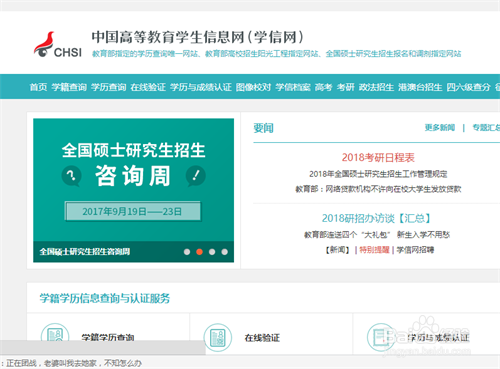The width and height of the screenshot is (500, 369).
Task: Open 考研 navigation item
Action: (345, 87)
